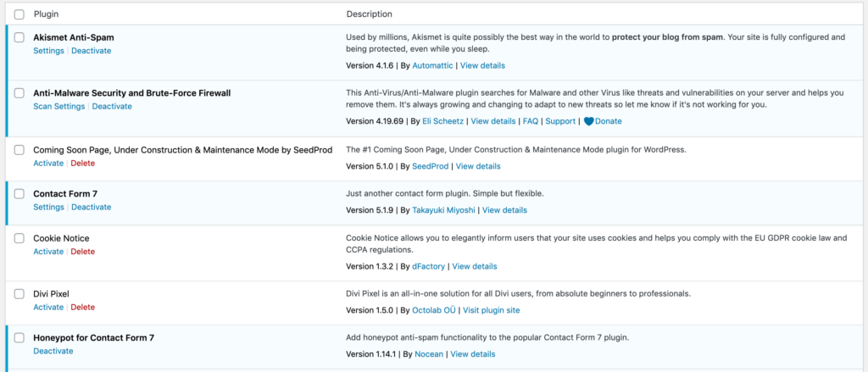The height and width of the screenshot is (372, 868).
Task: Click the Plugin column header
Action: pos(46,14)
